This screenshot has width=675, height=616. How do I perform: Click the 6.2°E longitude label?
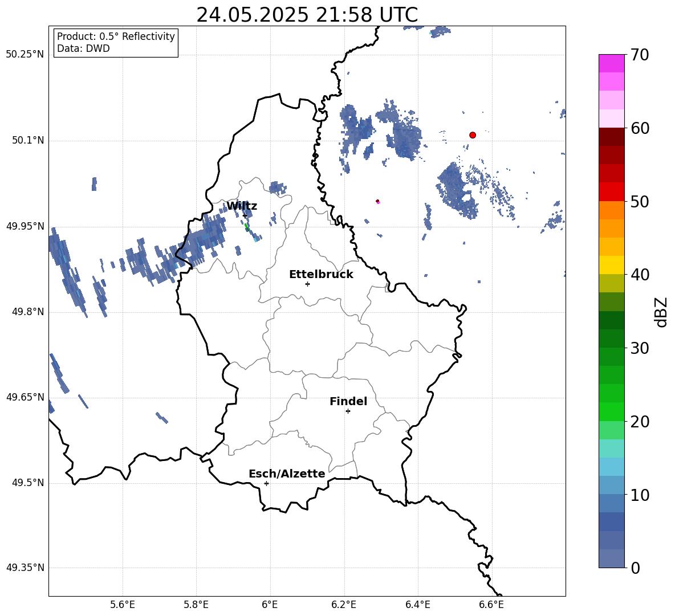pos(344,605)
